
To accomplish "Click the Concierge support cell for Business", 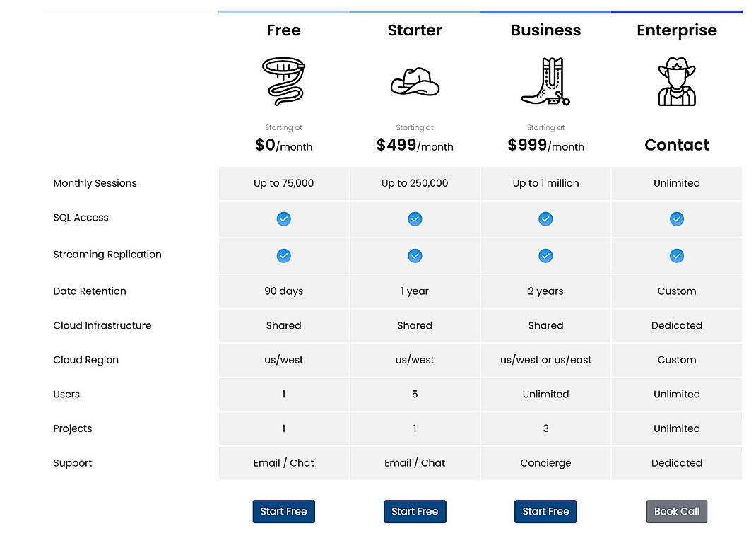I will pos(545,463).
